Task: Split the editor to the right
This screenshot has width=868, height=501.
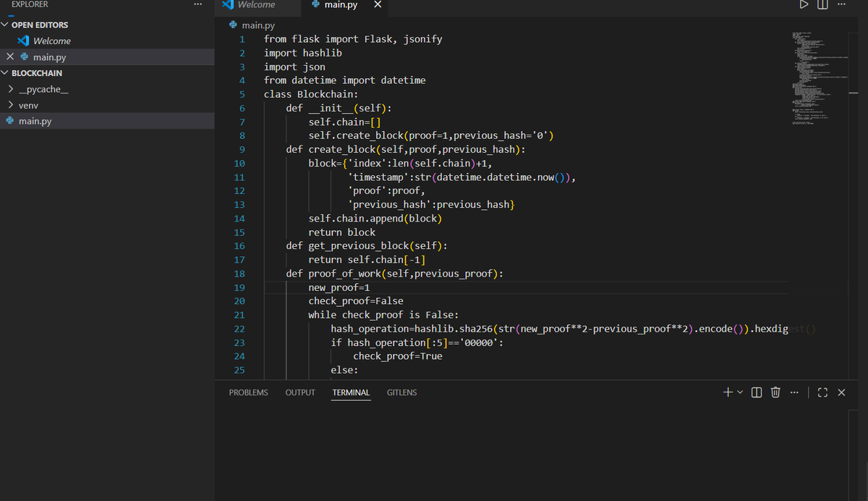Action: point(822,5)
